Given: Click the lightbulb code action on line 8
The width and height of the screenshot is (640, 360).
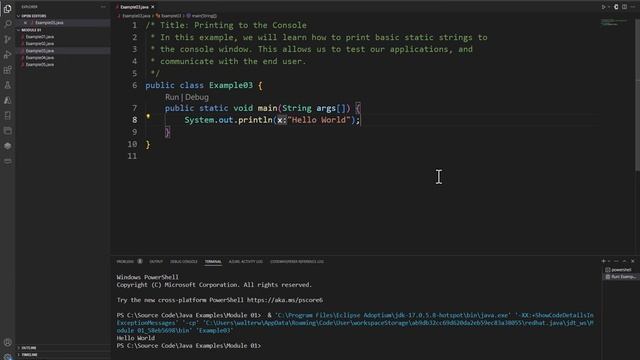Looking at the screenshot, I should (148, 116).
